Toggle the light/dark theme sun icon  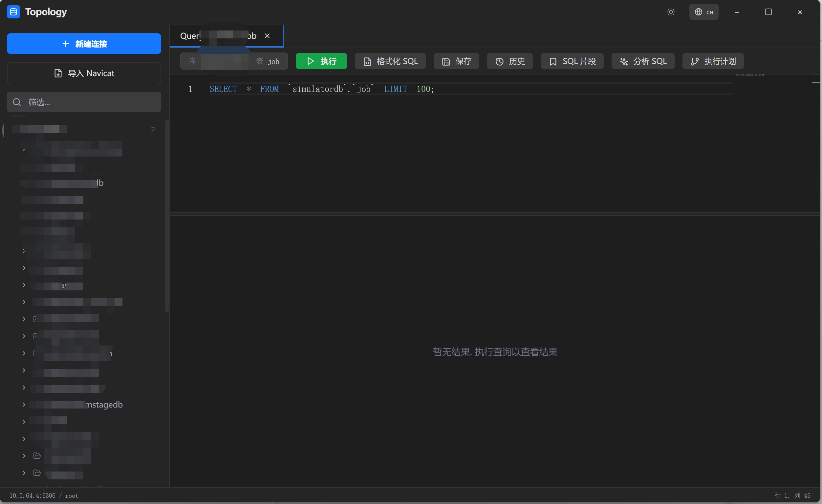(x=671, y=12)
